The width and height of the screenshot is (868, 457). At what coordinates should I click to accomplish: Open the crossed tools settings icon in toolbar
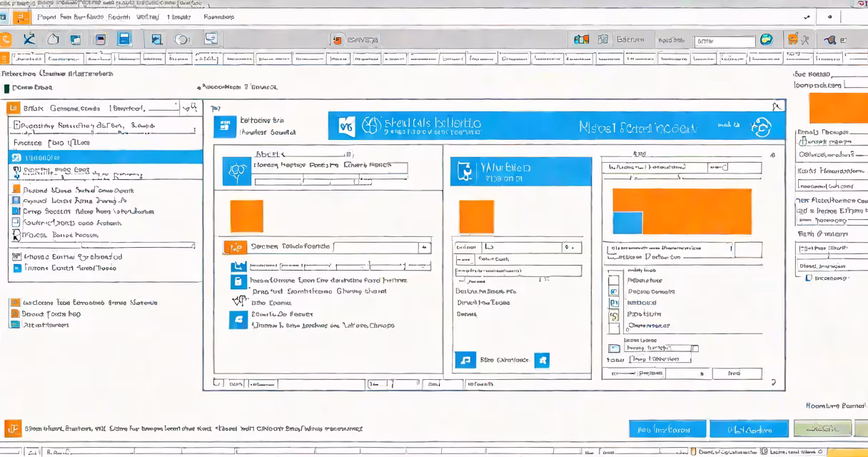click(x=804, y=40)
